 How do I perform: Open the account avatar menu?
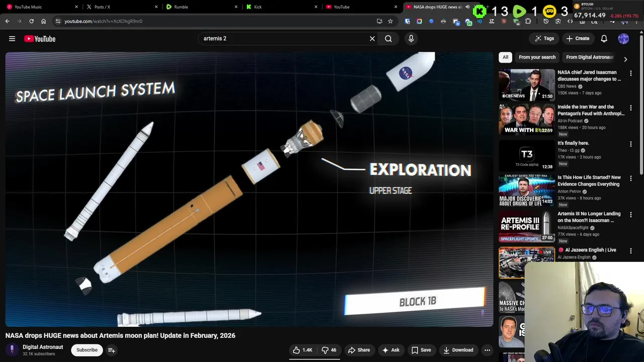[623, 39]
